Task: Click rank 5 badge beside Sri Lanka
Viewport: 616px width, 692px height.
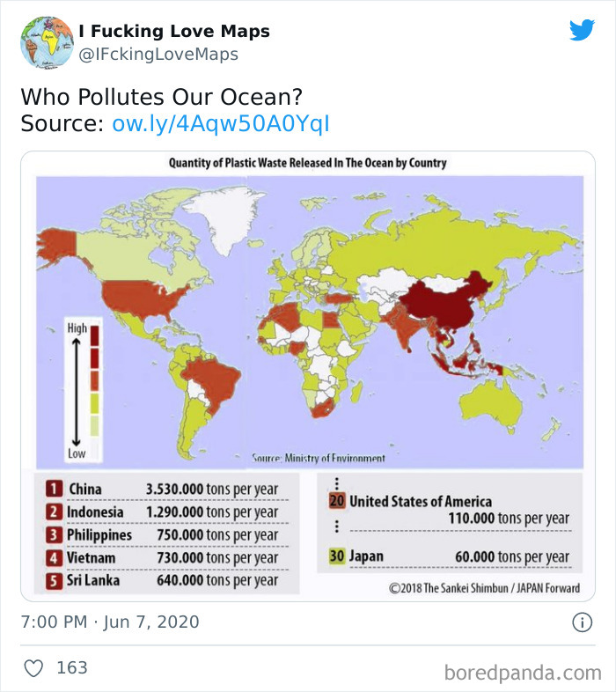Action: (x=54, y=580)
